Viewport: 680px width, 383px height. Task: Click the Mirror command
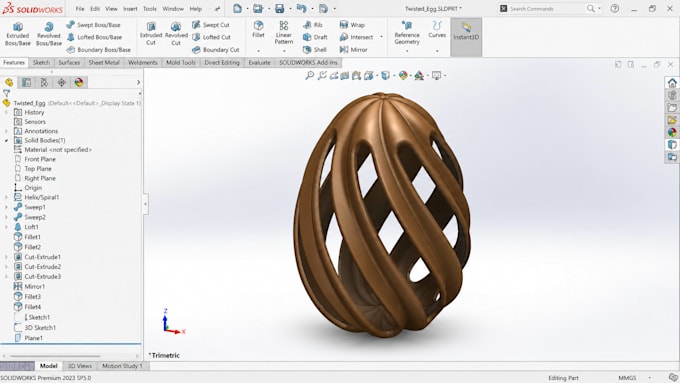pyautogui.click(x=353, y=49)
